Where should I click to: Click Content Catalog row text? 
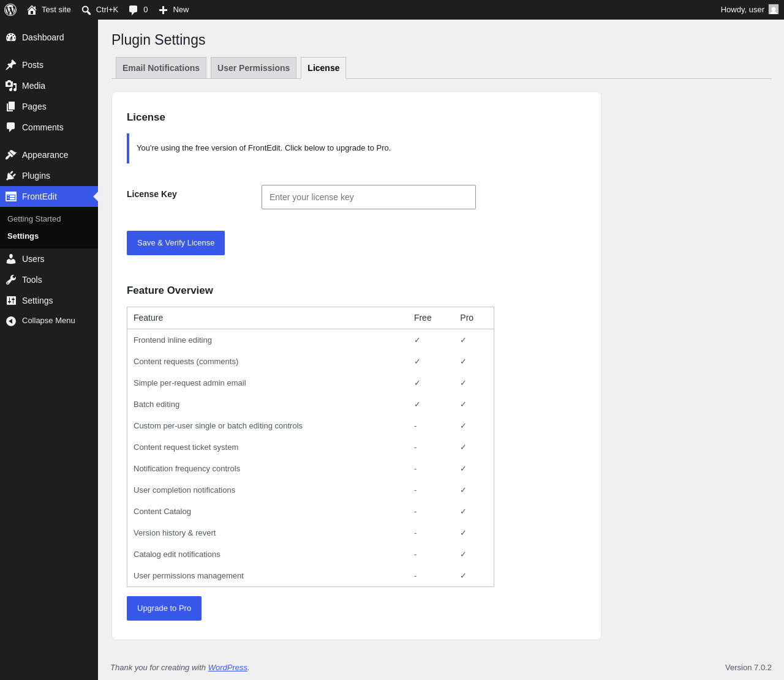(x=162, y=512)
